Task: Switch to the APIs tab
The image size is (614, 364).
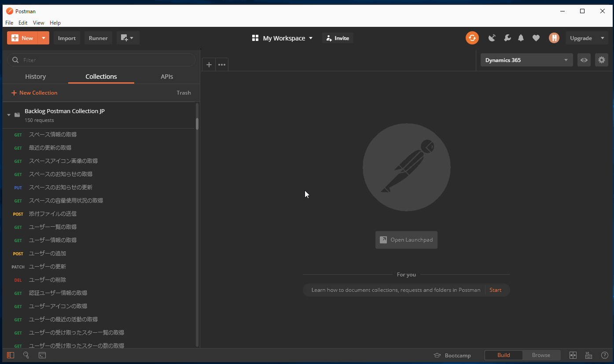Action: (167, 77)
